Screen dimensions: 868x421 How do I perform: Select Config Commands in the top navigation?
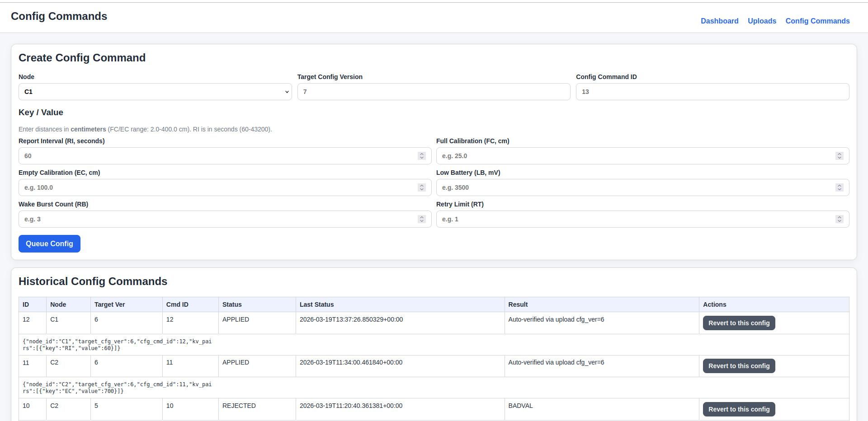point(817,21)
